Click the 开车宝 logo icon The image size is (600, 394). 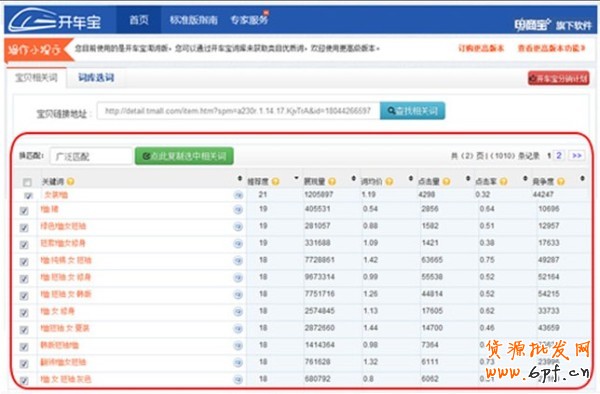(x=33, y=20)
